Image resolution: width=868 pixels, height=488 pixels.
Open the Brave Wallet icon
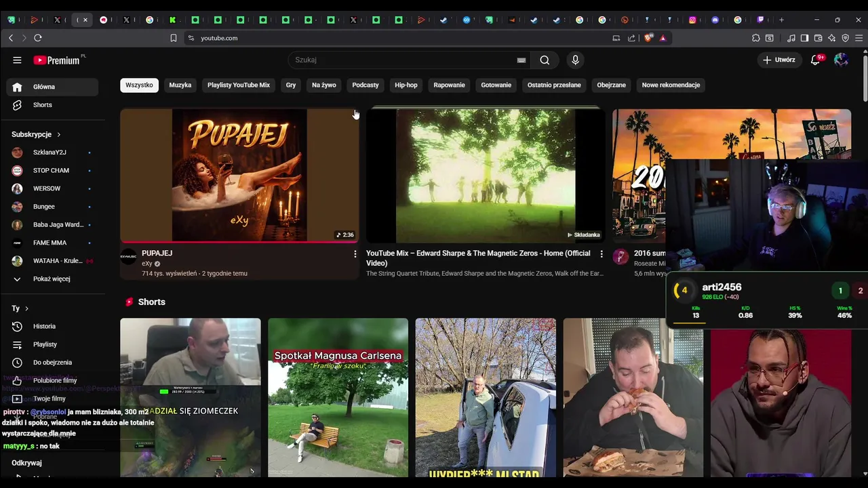click(x=818, y=38)
